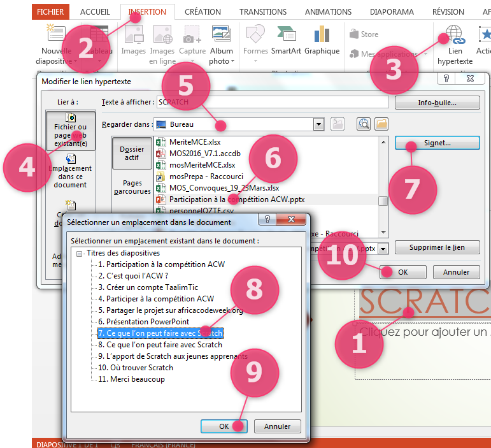Image resolution: width=491 pixels, height=448 pixels.
Task: Open the TRANSITIONS ribbon tab
Action: (x=263, y=12)
